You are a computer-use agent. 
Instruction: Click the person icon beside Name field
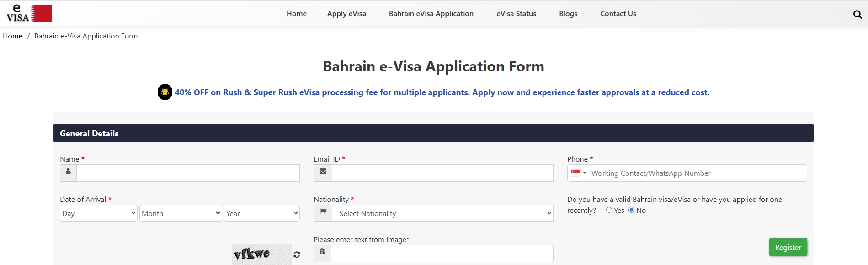[x=68, y=172]
